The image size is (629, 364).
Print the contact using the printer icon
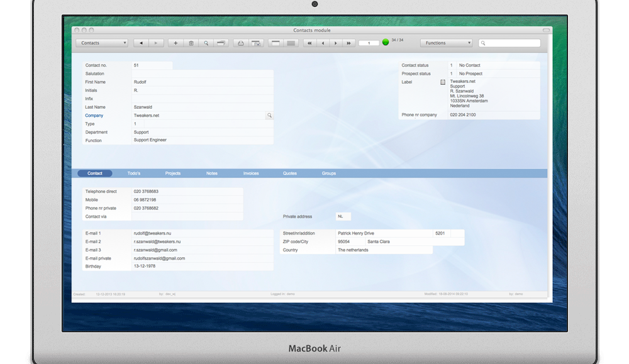point(241,43)
